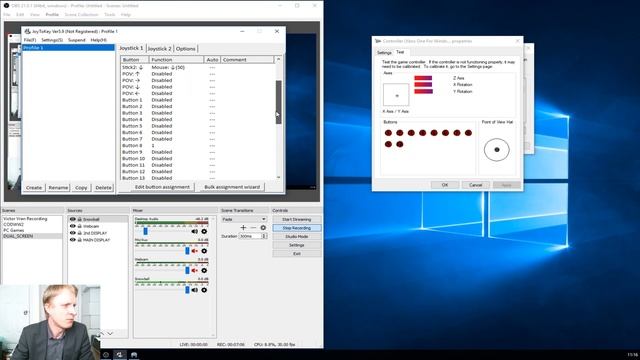Select DUAL_SCREEN scene in OBS
This screenshot has width=640, height=360.
[x=32, y=236]
